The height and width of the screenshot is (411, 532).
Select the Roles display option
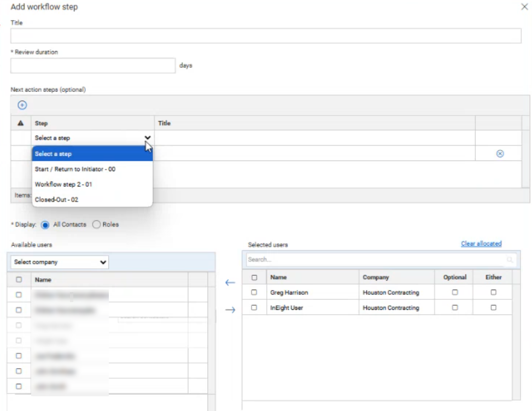(x=96, y=224)
